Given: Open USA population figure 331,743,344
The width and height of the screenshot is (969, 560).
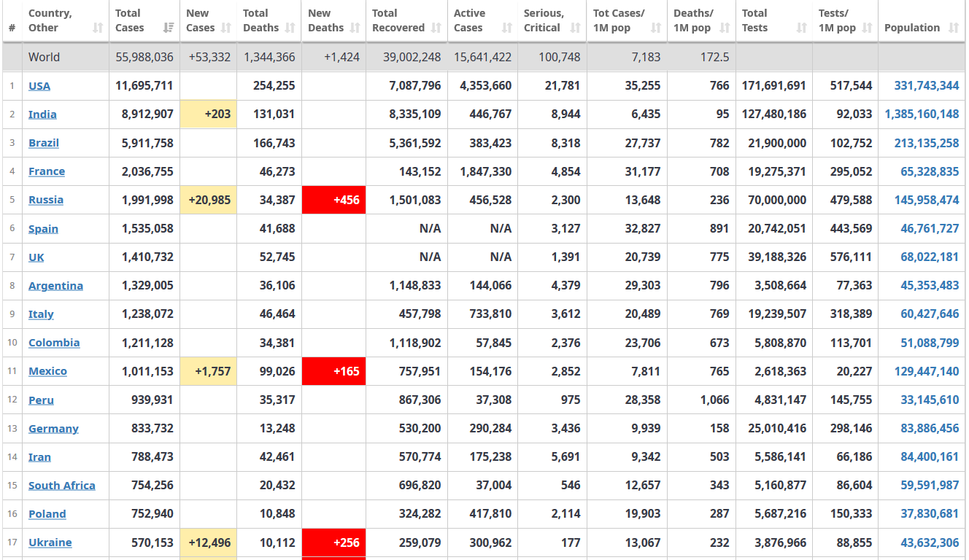Looking at the screenshot, I should 927,86.
